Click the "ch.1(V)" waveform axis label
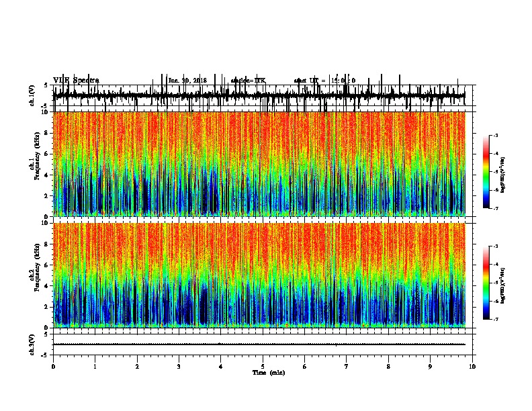This screenshot has height=411, width=532. 32,95
